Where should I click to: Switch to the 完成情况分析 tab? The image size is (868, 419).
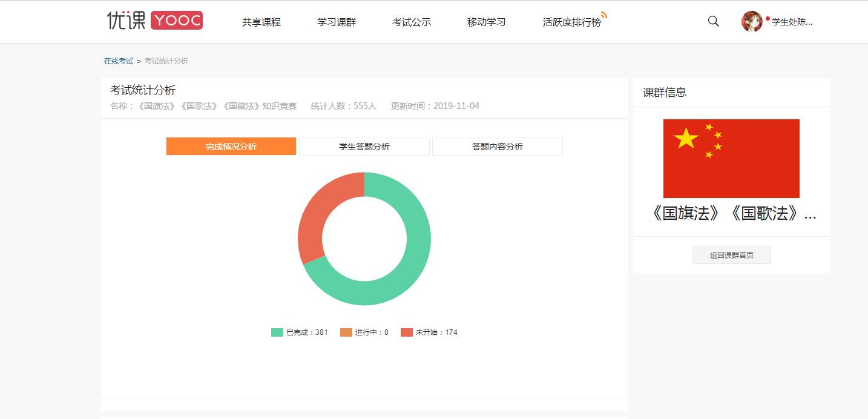[231, 147]
